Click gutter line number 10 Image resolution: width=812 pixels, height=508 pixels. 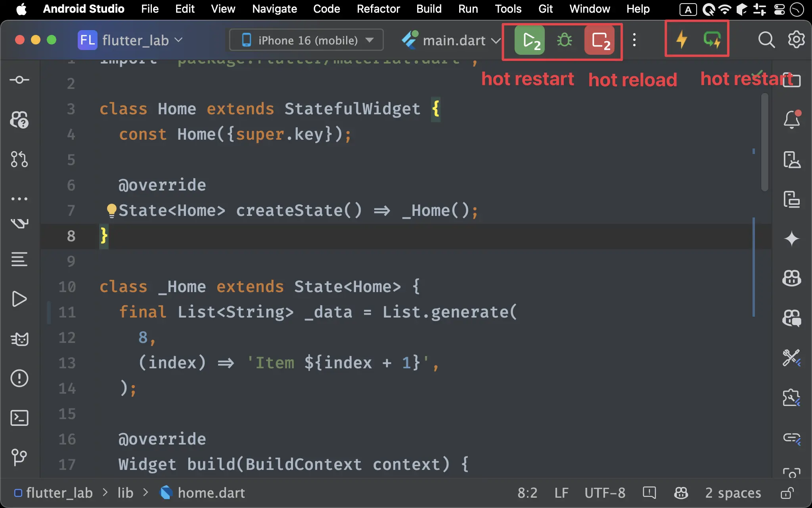click(67, 287)
